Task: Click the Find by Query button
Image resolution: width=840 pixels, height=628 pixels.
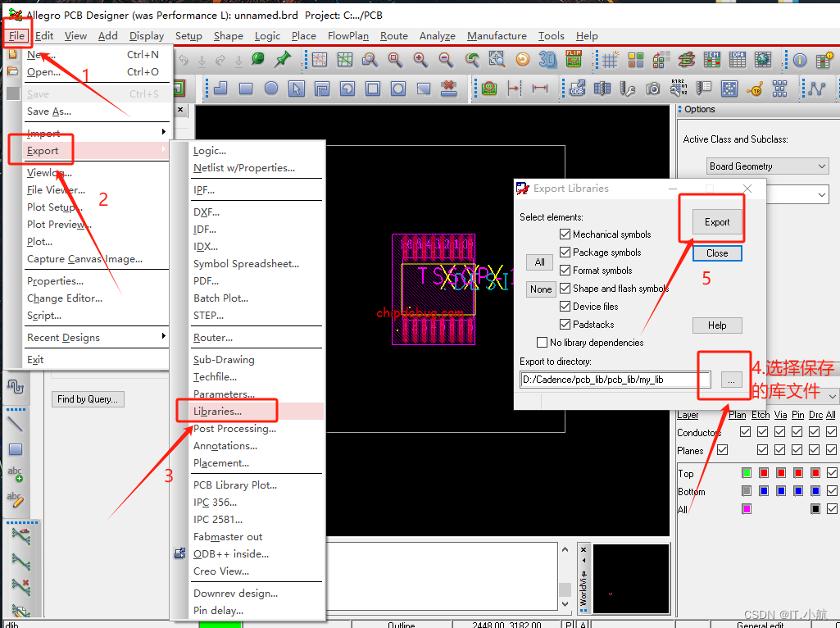Action: coord(88,399)
